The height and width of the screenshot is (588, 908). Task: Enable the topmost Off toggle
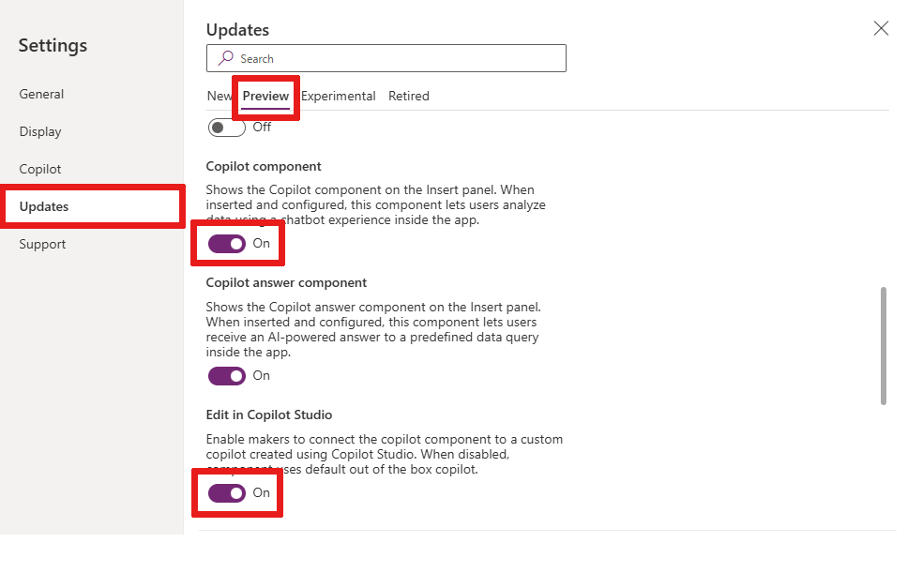click(226, 127)
